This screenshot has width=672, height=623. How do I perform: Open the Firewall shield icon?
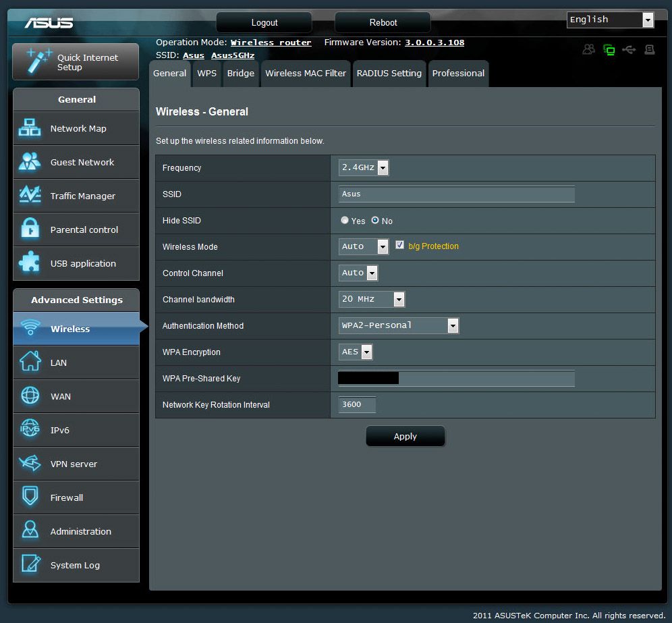tap(30, 497)
